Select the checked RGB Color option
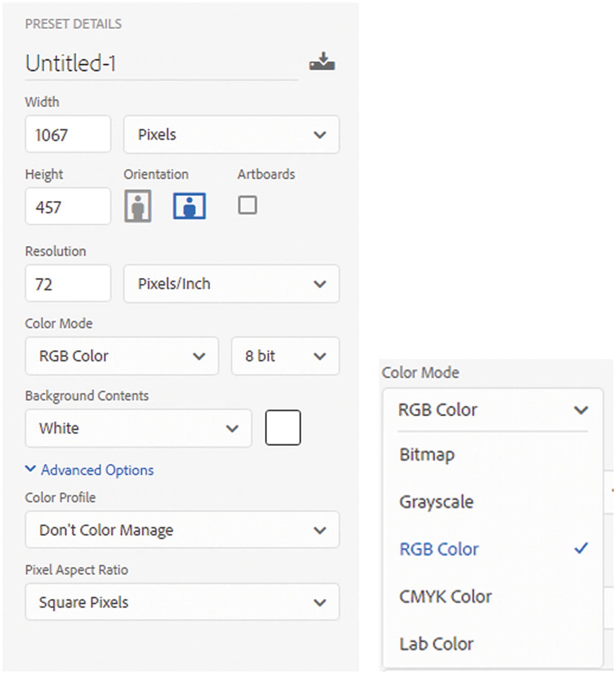This screenshot has height=674, width=616. pos(439,549)
